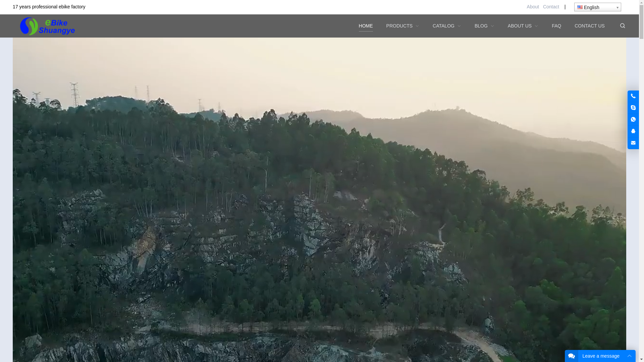Open the English language dropdown
Image resolution: width=644 pixels, height=362 pixels.
(x=597, y=7)
